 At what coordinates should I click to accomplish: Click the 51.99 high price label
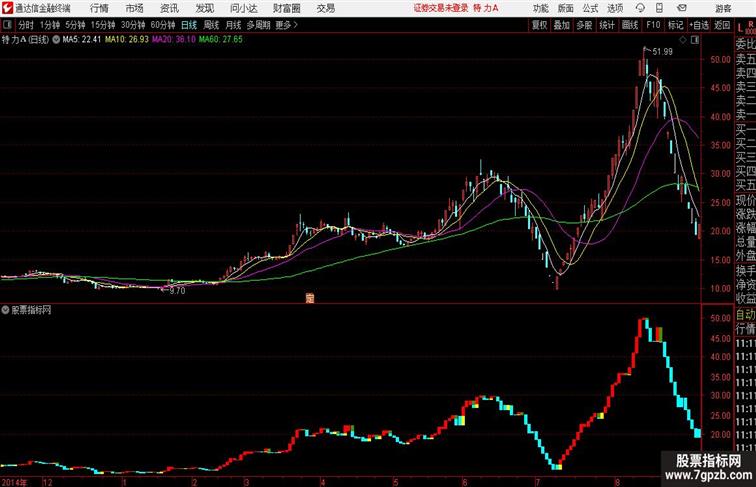coord(662,52)
